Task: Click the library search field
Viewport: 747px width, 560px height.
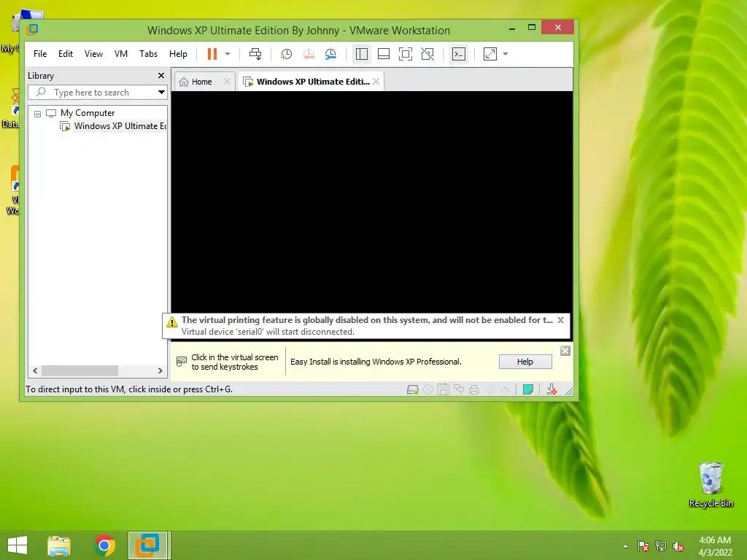Action: pos(91,93)
